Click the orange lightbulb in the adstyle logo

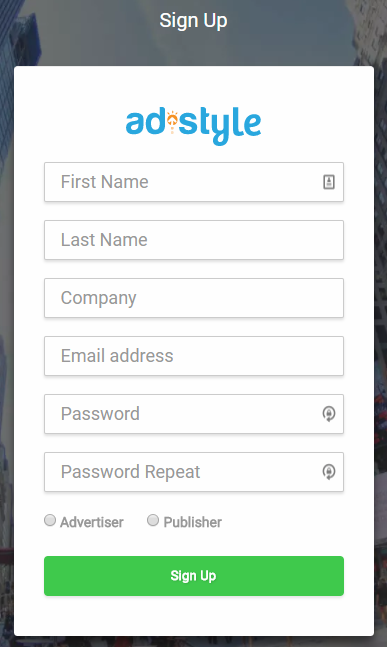click(172, 120)
